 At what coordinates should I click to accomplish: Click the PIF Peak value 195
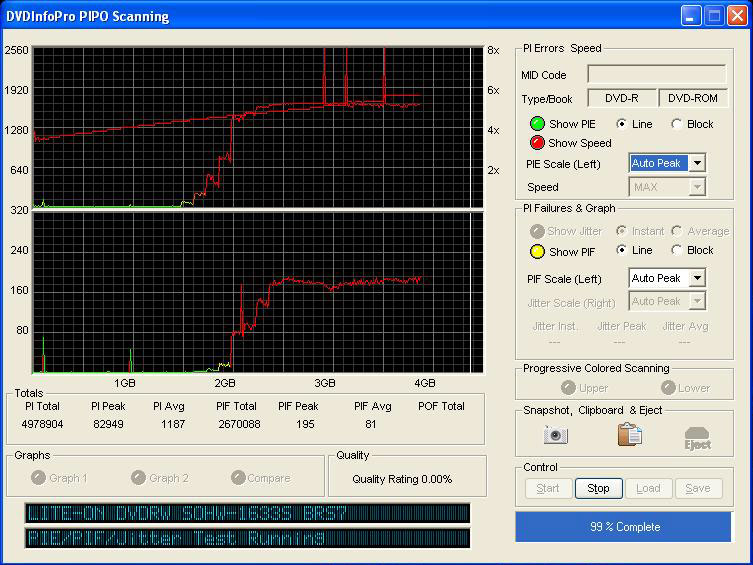tap(305, 424)
